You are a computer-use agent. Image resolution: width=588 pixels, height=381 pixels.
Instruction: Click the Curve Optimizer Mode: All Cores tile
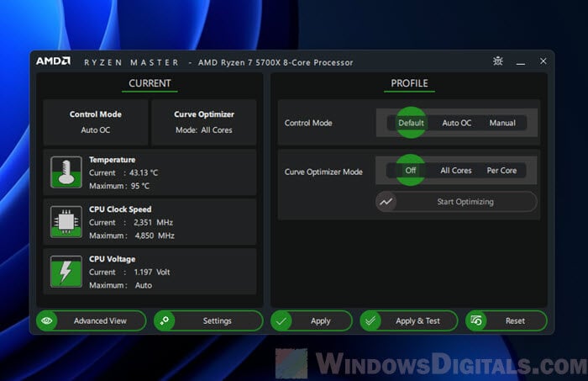[204, 122]
